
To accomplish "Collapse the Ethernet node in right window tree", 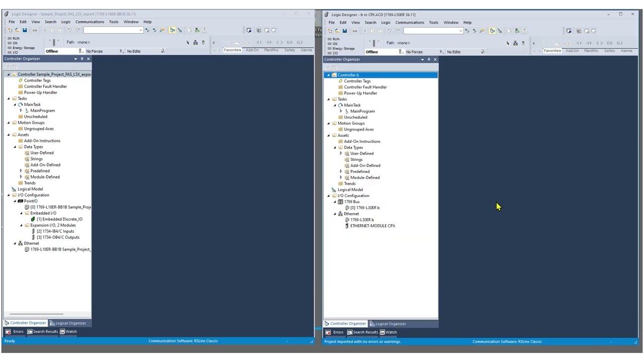I will click(335, 214).
